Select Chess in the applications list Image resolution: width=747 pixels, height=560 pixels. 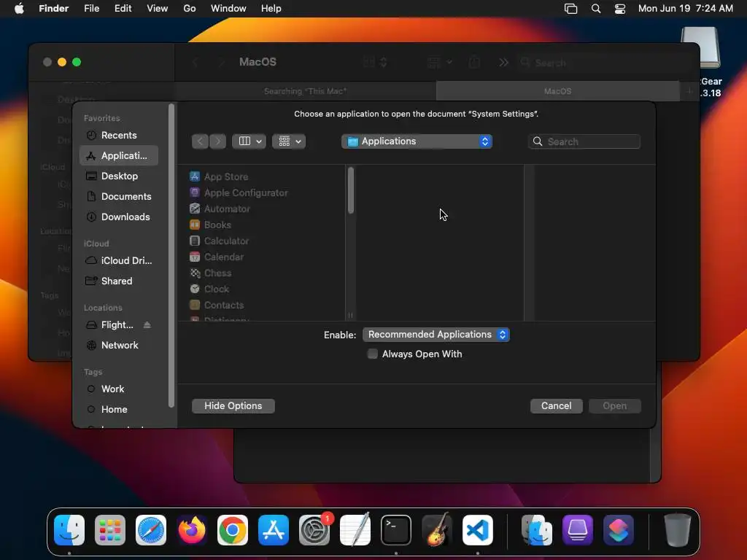210,273
